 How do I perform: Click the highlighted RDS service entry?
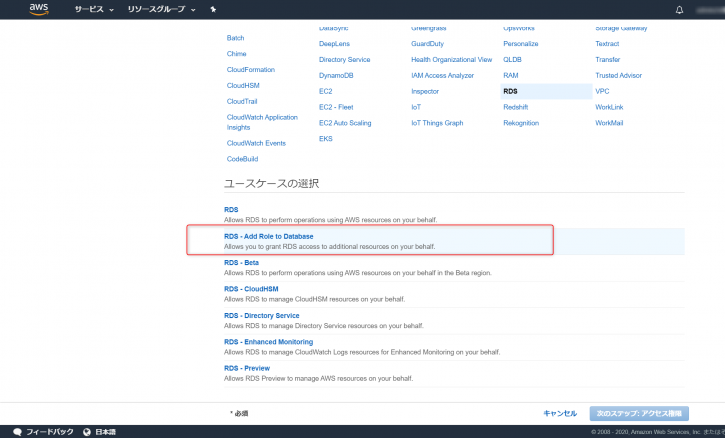click(x=546, y=91)
